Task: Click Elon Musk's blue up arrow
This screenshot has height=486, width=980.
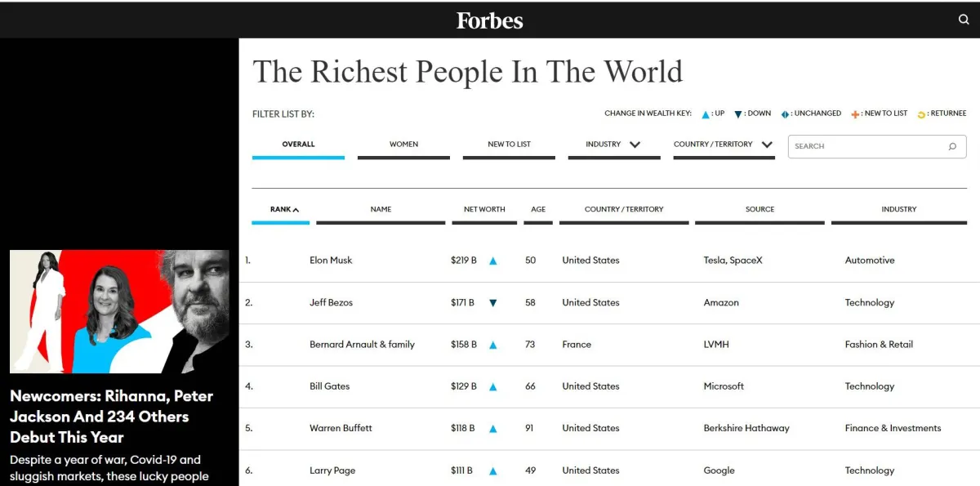Action: coord(493,261)
